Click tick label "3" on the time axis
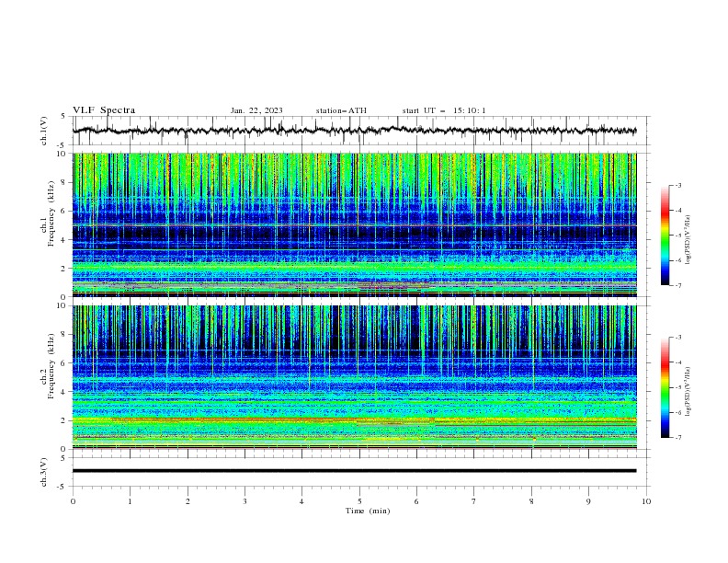728x563 pixels. pyautogui.click(x=245, y=501)
